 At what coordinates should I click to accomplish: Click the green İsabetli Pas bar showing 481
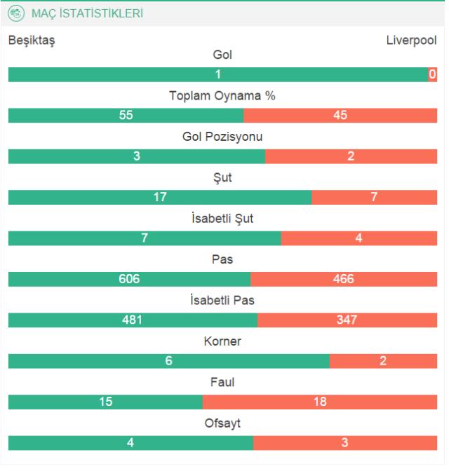133,320
